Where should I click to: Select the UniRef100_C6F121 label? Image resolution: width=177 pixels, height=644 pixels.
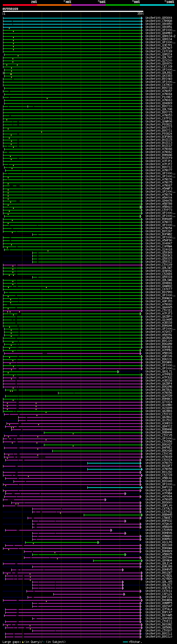pyautogui.click(x=159, y=594)
